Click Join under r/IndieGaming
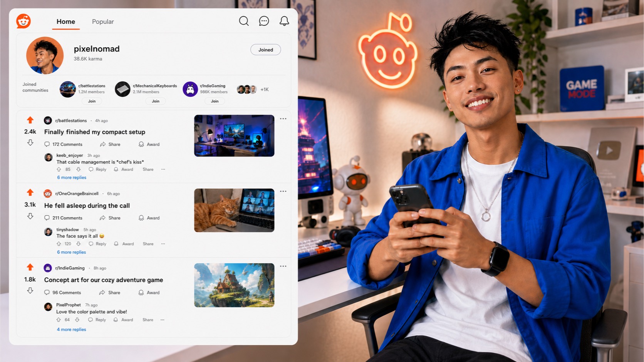This screenshot has height=362, width=644. 215,101
